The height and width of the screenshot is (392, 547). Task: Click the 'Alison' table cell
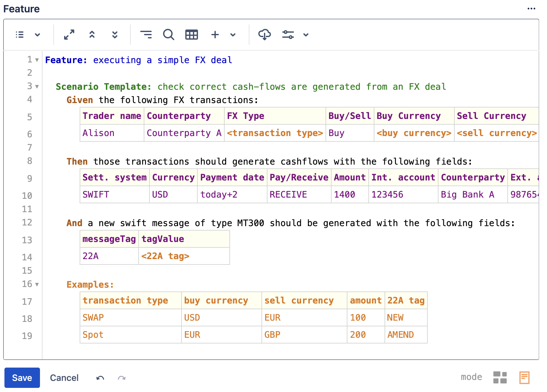[112, 133]
